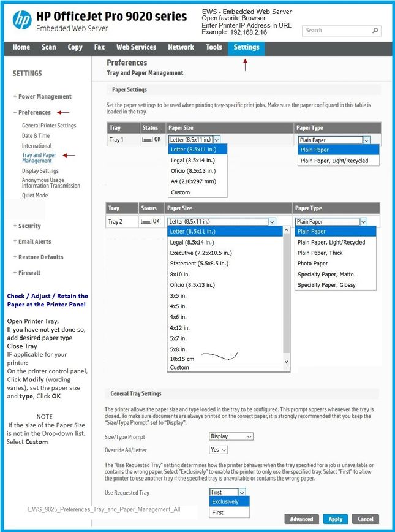
Task: Choose Plain Paper, Thick for Tray 2
Action: (336, 253)
